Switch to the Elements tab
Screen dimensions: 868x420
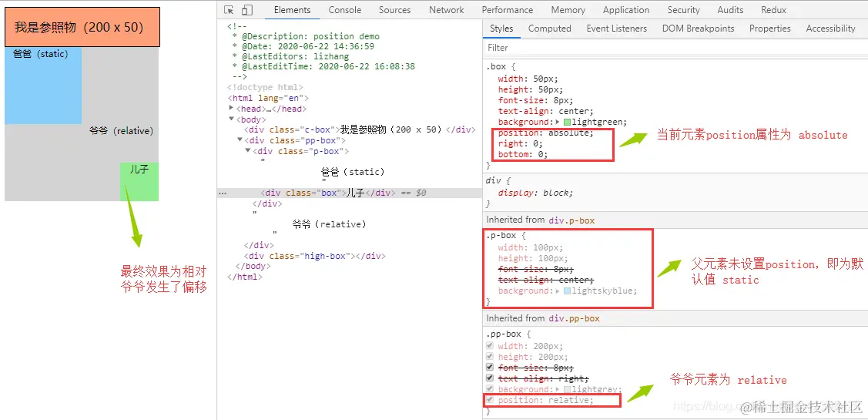[293, 10]
